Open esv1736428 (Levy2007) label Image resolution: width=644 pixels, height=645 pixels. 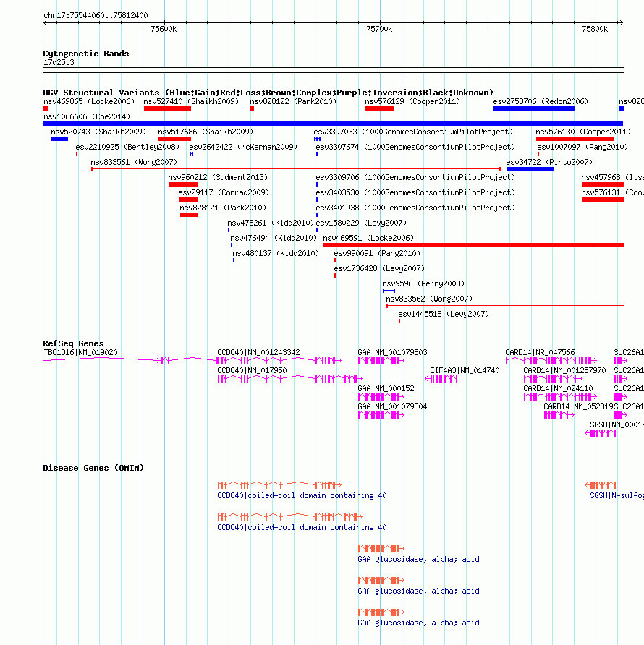[379, 269]
